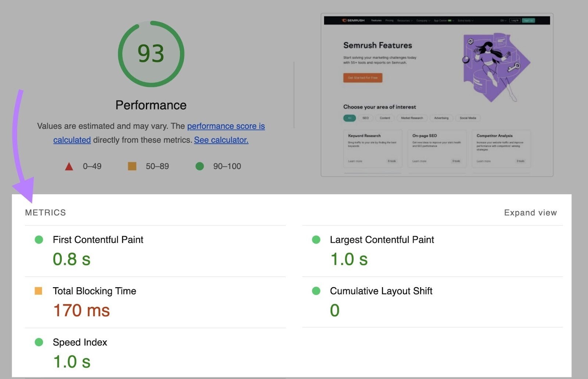Select the SEO interest filter pill

pyautogui.click(x=365, y=118)
